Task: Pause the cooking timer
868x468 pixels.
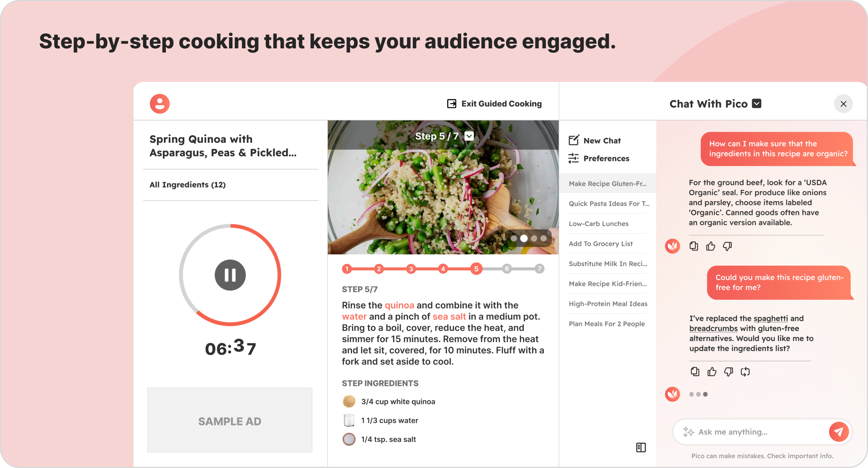Action: pos(230,275)
